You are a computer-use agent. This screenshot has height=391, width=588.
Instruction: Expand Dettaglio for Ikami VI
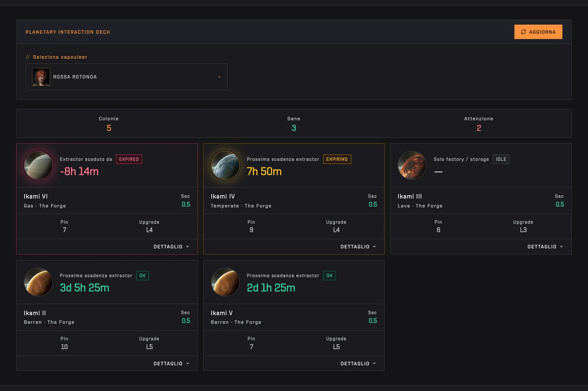coord(171,247)
